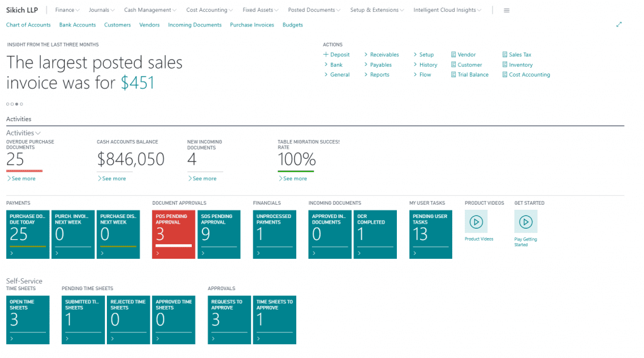This screenshot has height=358, width=644.
Task: Expand the Finance menu dropdown
Action: (x=68, y=10)
